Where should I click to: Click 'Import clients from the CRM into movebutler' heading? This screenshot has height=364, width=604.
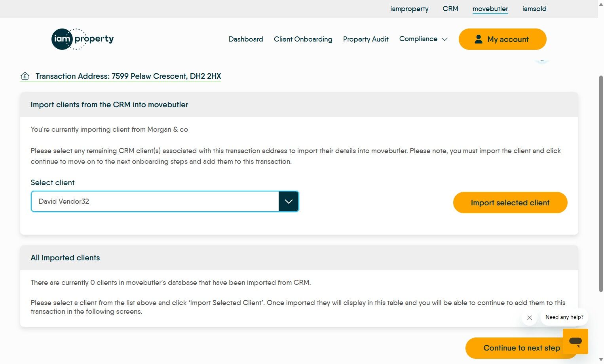click(x=109, y=104)
